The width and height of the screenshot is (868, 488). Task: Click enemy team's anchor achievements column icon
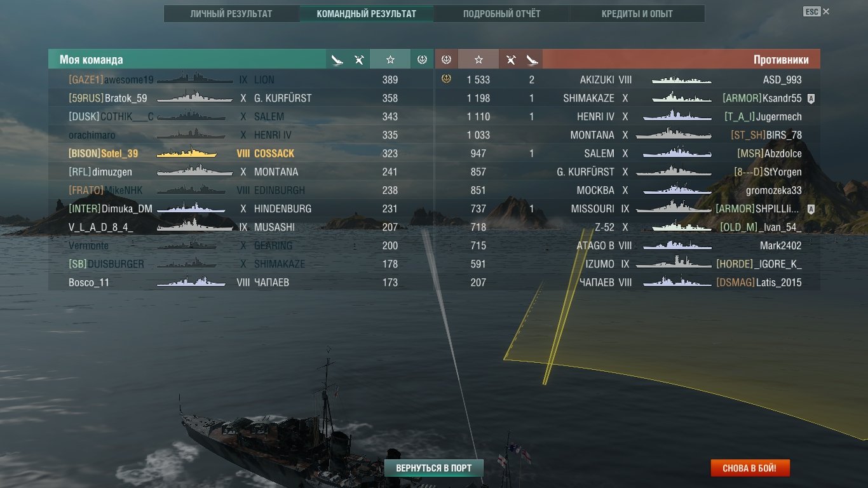(446, 60)
